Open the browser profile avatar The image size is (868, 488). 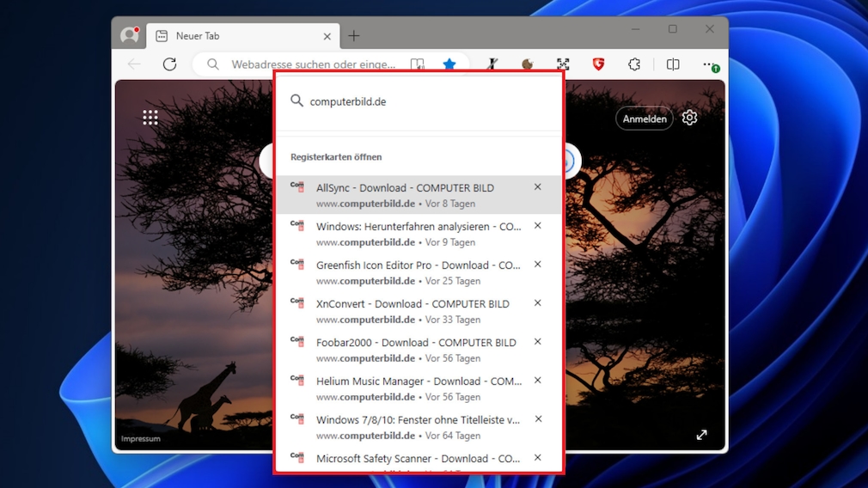tap(130, 35)
